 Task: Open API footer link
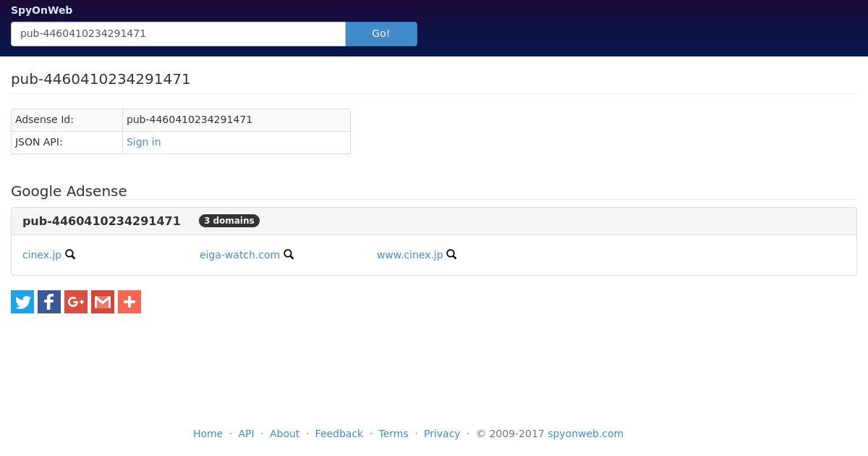(246, 434)
